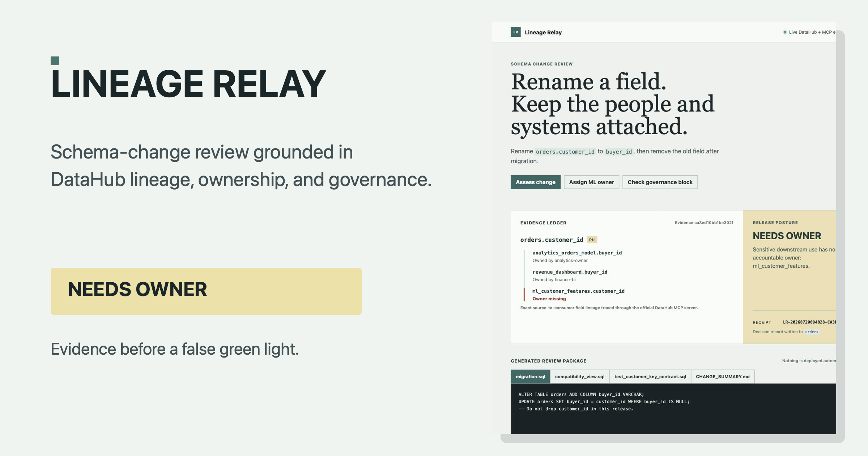Click the PII badge beside orders.customer_id
Image resolution: width=868 pixels, height=456 pixels.
592,240
